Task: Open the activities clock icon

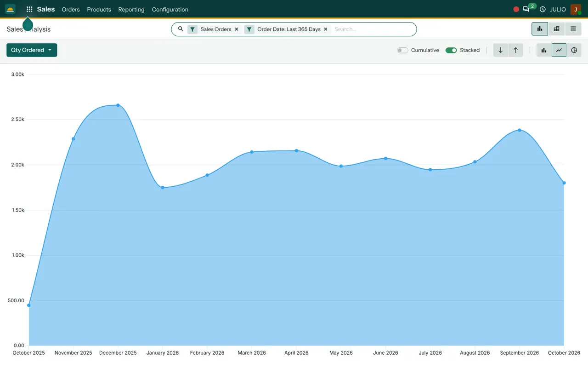Action: [x=543, y=9]
